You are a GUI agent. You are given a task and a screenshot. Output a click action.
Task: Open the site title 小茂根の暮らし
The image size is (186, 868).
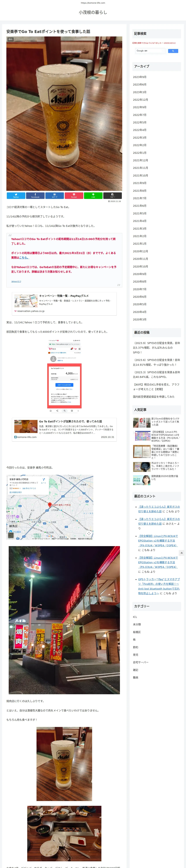(93, 12)
